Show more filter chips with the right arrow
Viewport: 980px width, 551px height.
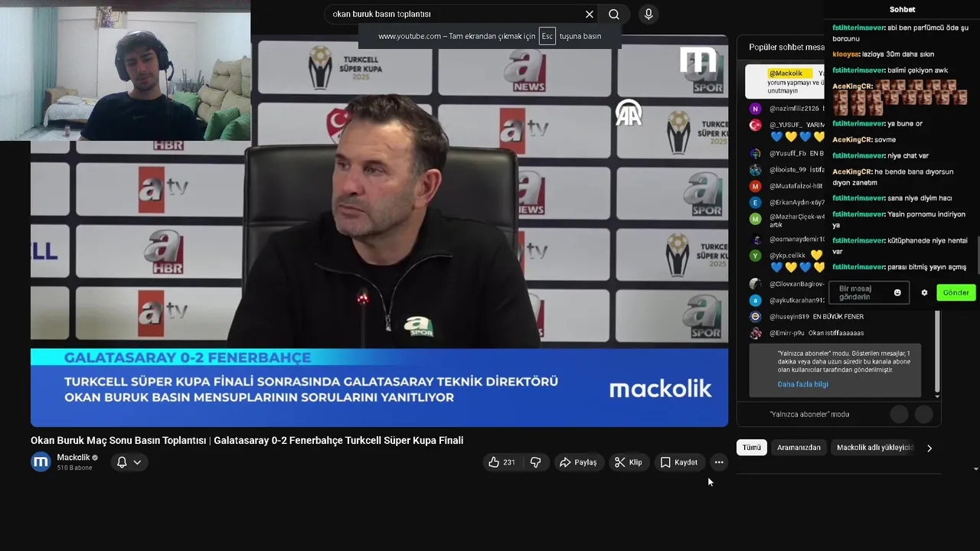[x=929, y=448]
